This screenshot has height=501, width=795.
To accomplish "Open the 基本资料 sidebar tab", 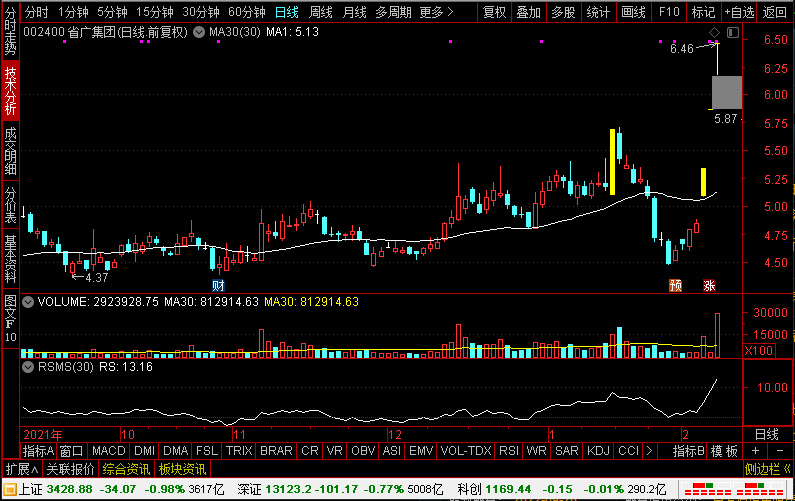I will point(10,259).
